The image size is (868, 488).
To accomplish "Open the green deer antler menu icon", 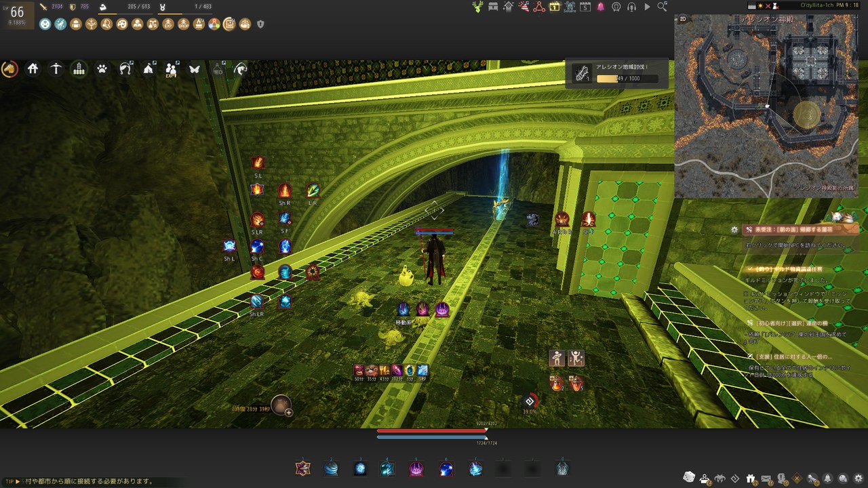I will click(479, 7).
